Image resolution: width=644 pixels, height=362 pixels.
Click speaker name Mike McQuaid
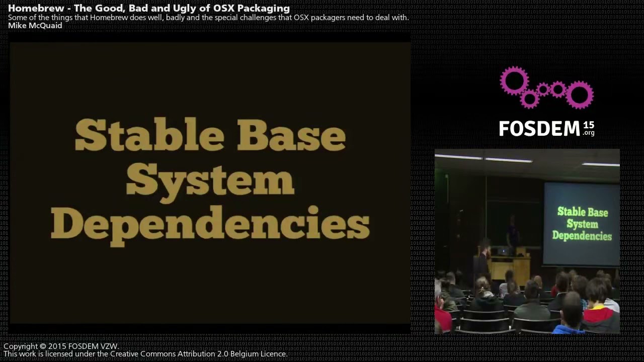tap(35, 25)
